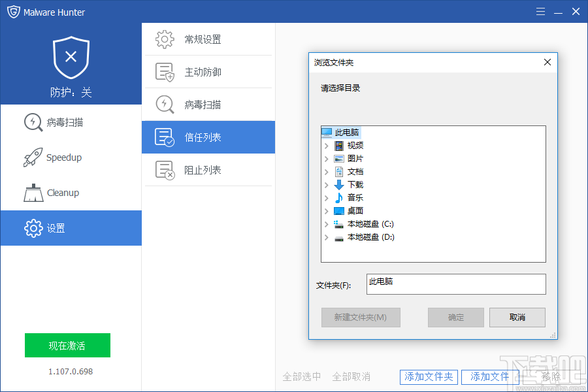Open 主动防御 settings item
This screenshot has width=588, height=392.
[196, 72]
